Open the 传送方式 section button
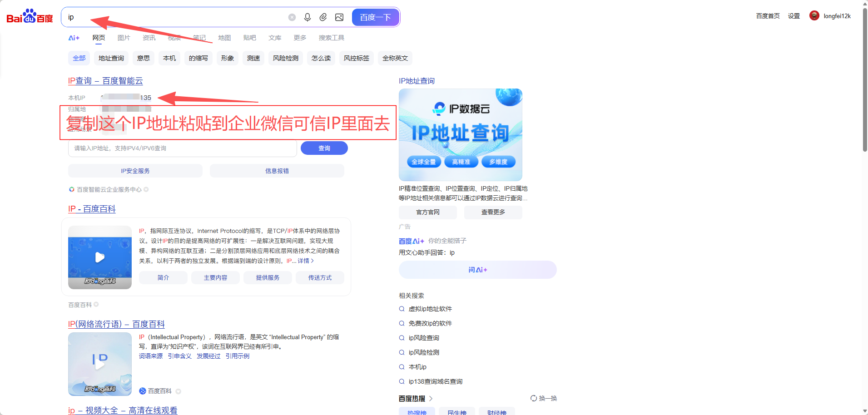This screenshot has width=868, height=415. 320,277
